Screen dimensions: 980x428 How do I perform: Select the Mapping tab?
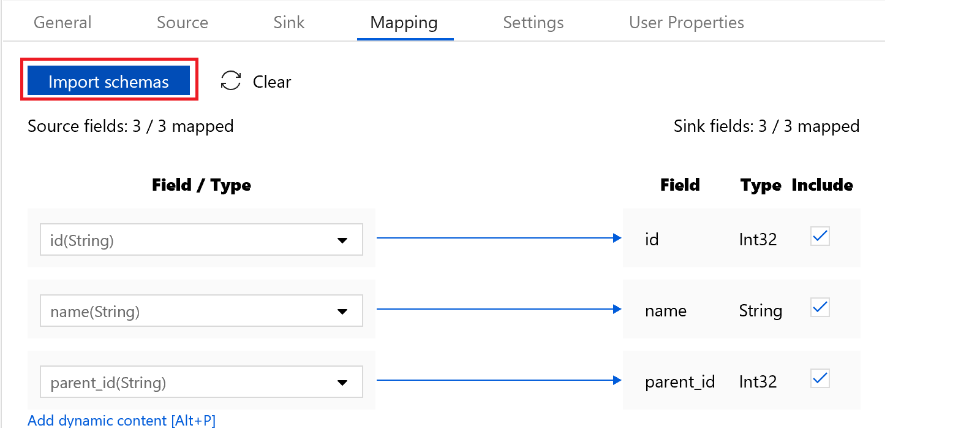point(404,23)
